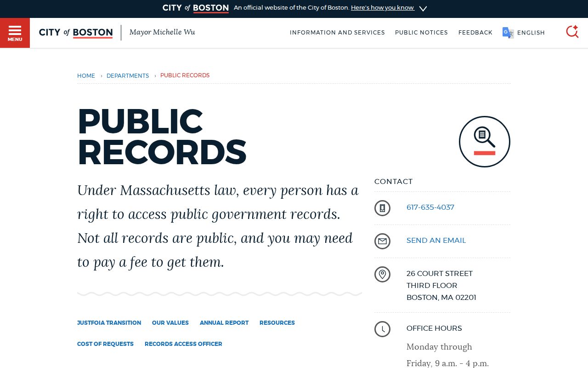
Task: Click the Mayor Michelle Wu text
Action: 162,32
